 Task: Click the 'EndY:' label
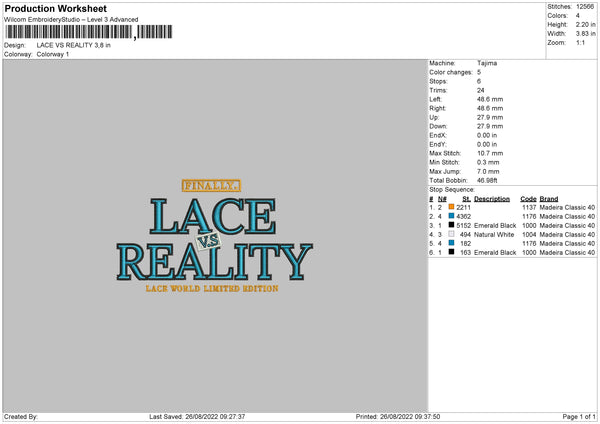pyautogui.click(x=438, y=144)
